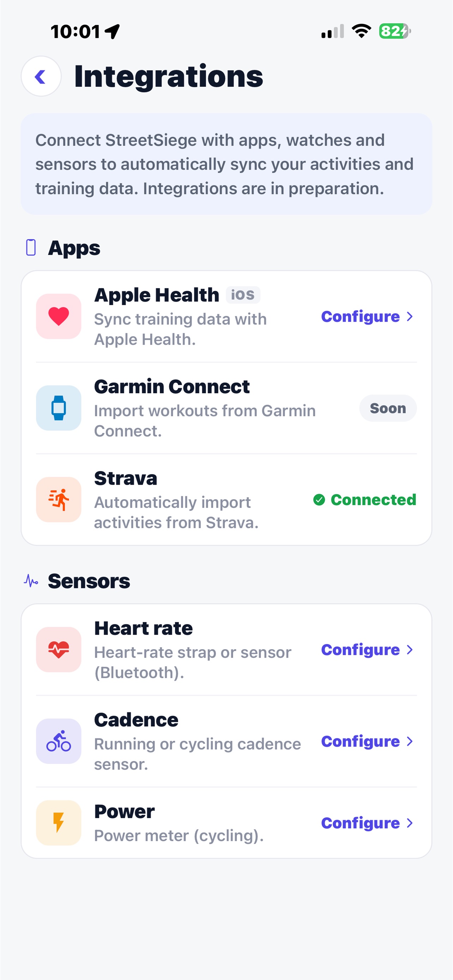This screenshot has width=453, height=980.
Task: Tap Apple Health Configure chevron arrow
Action: click(x=410, y=316)
